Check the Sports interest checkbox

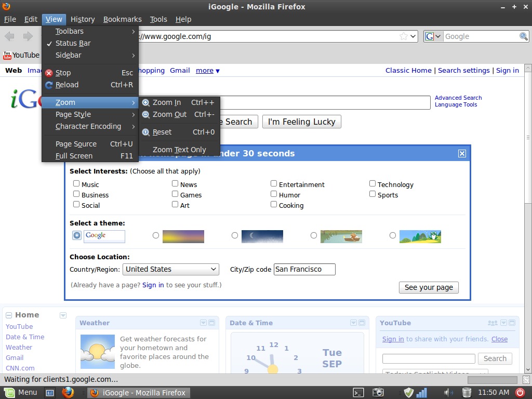point(373,194)
